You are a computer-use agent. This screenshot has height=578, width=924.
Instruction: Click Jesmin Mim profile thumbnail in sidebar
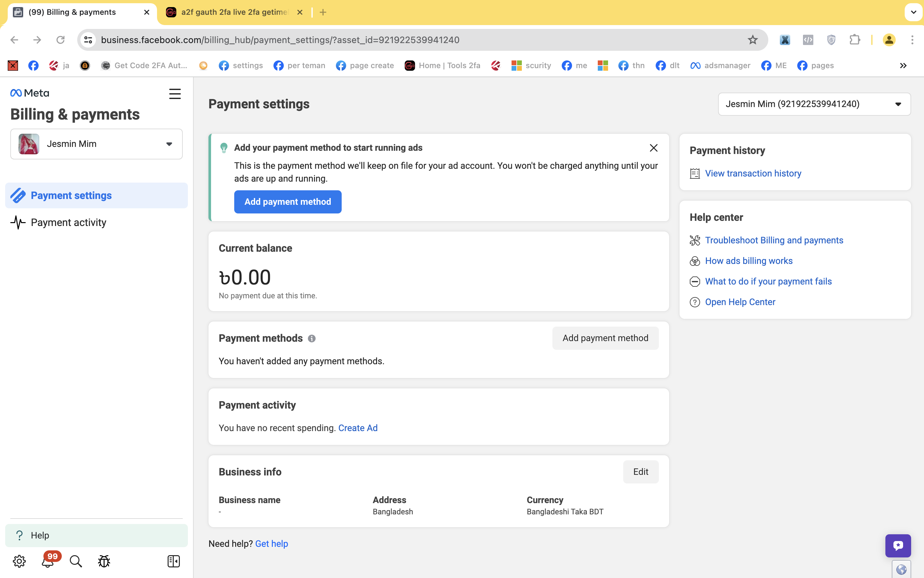click(x=29, y=144)
